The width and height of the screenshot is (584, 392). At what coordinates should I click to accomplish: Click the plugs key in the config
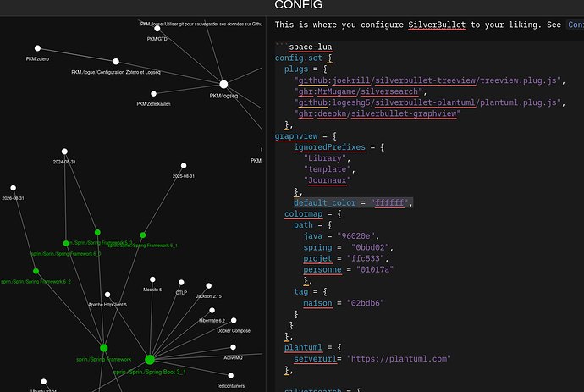(x=296, y=69)
